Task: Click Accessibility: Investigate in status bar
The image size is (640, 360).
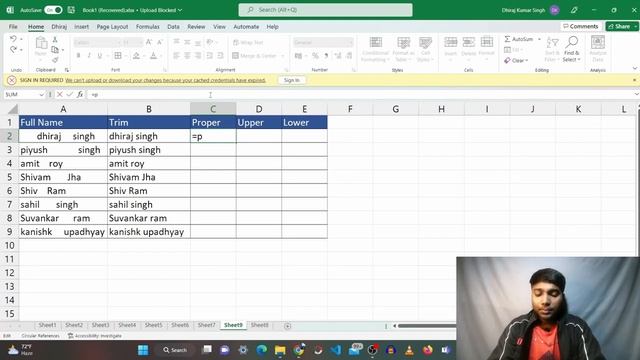Action: click(95, 336)
